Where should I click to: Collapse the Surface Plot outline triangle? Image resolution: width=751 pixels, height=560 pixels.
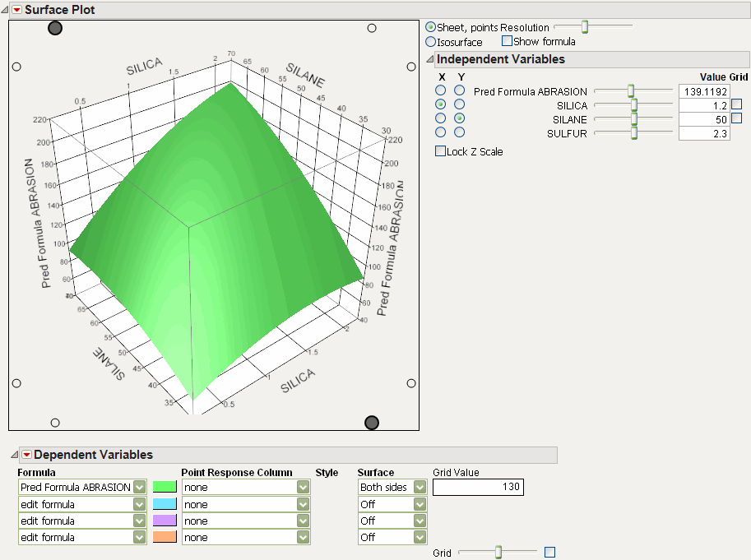pyautogui.click(x=6, y=11)
